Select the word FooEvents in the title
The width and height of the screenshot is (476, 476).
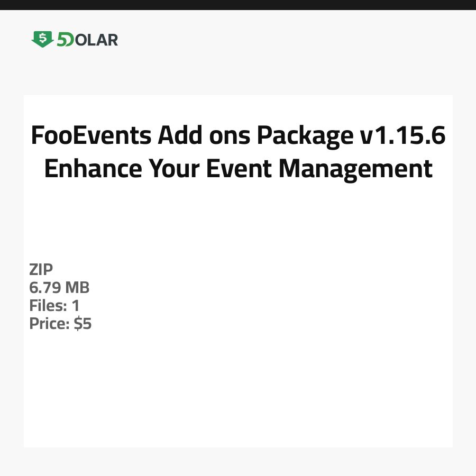91,136
